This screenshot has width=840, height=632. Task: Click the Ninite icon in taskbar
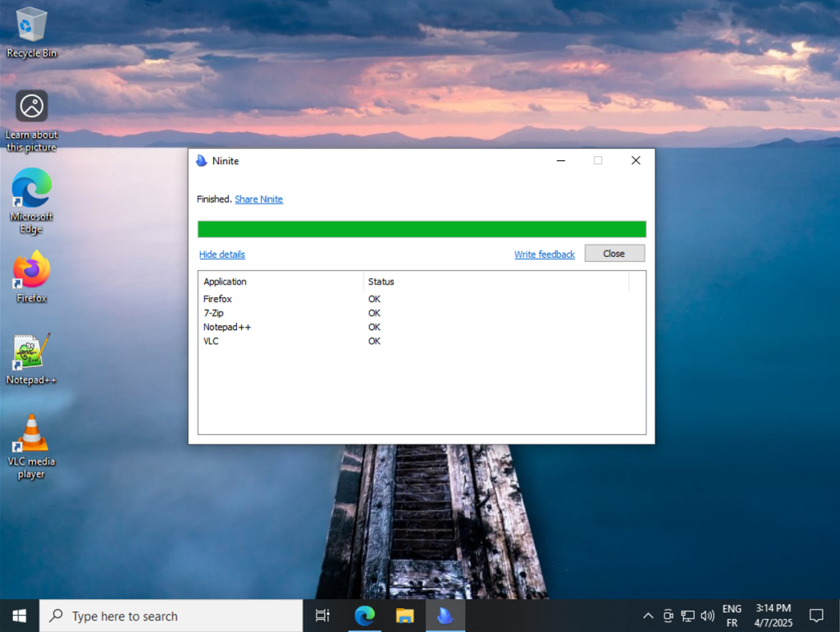(445, 616)
